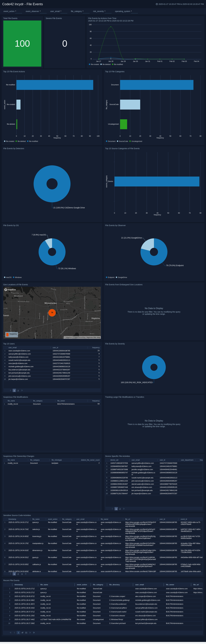This screenshot has width=206, height=644.
Task: Go to previous page in Top 15 Users
Action: (x=10, y=390)
